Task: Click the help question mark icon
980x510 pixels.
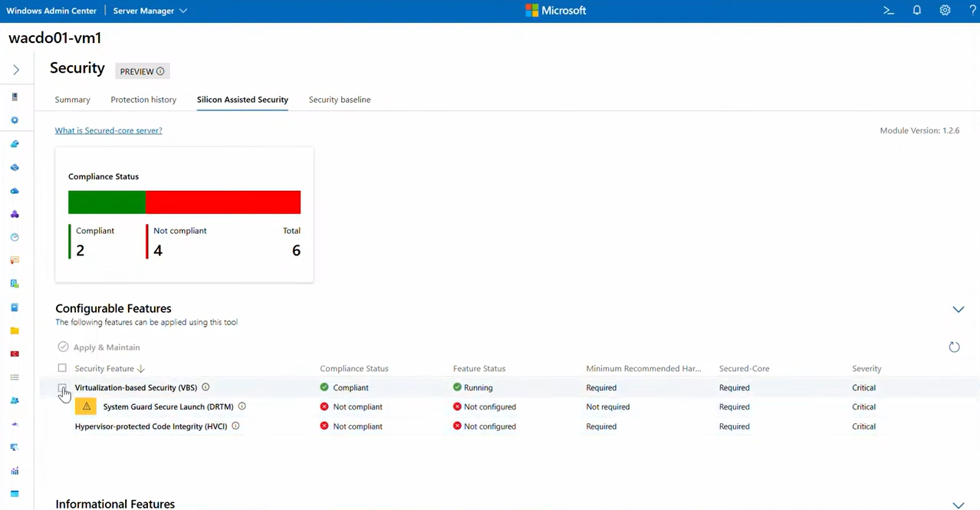Action: (x=972, y=11)
